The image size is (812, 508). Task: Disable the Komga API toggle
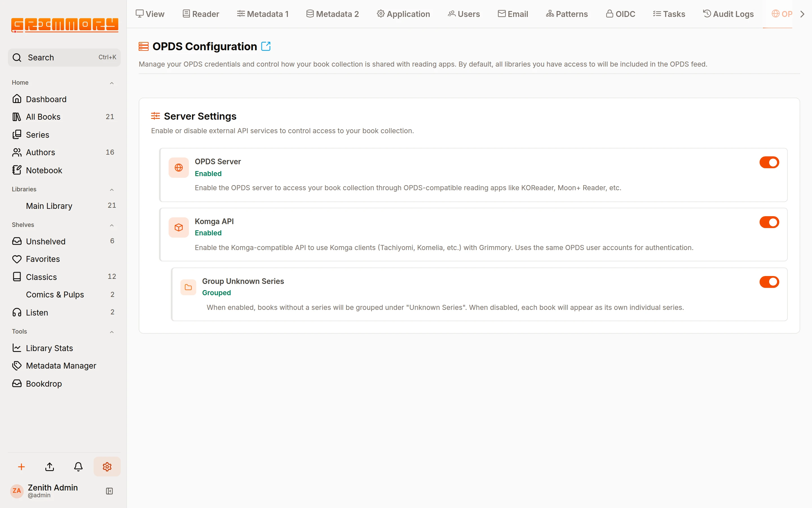[x=769, y=222]
